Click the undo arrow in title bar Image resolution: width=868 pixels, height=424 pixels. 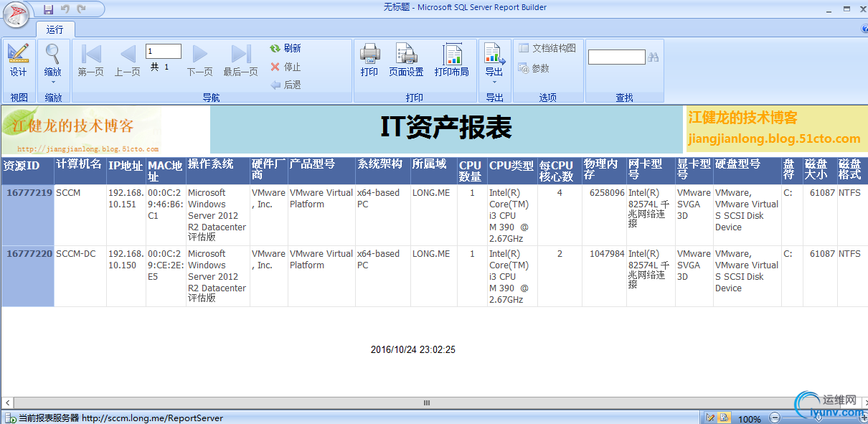[65, 9]
